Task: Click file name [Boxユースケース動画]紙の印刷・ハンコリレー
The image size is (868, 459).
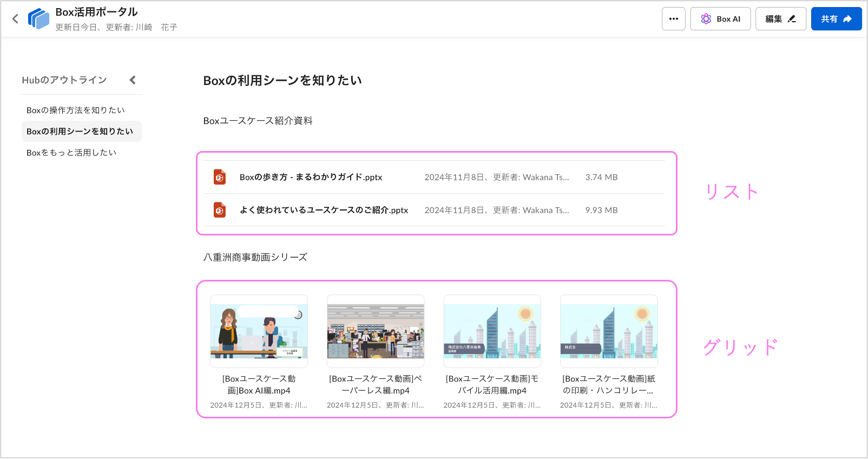Action: [609, 385]
